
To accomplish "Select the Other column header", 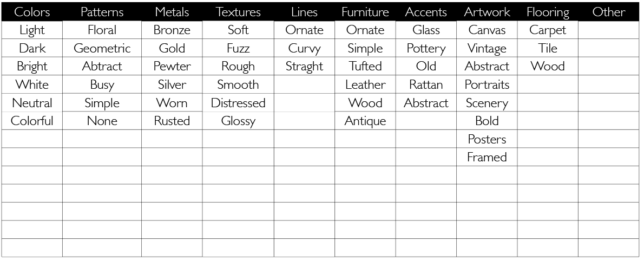I will click(608, 12).
